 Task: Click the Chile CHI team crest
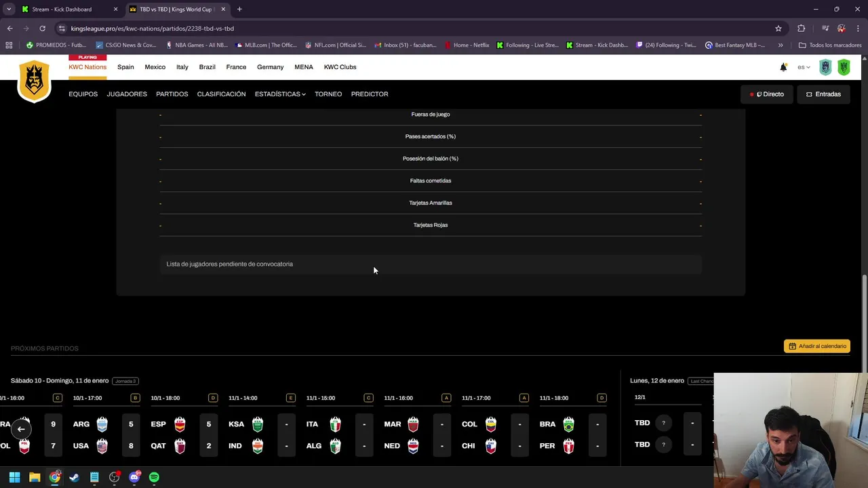click(491, 446)
